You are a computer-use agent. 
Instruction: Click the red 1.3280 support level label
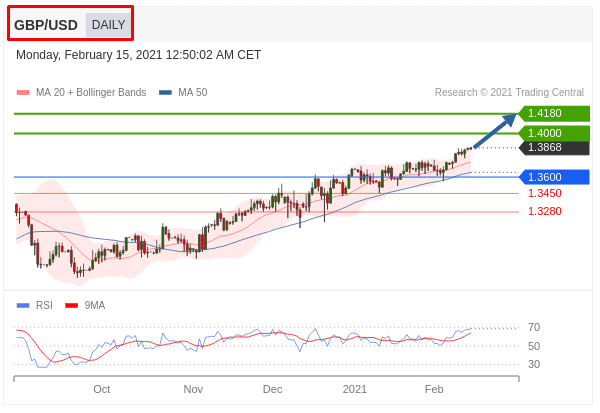point(544,211)
